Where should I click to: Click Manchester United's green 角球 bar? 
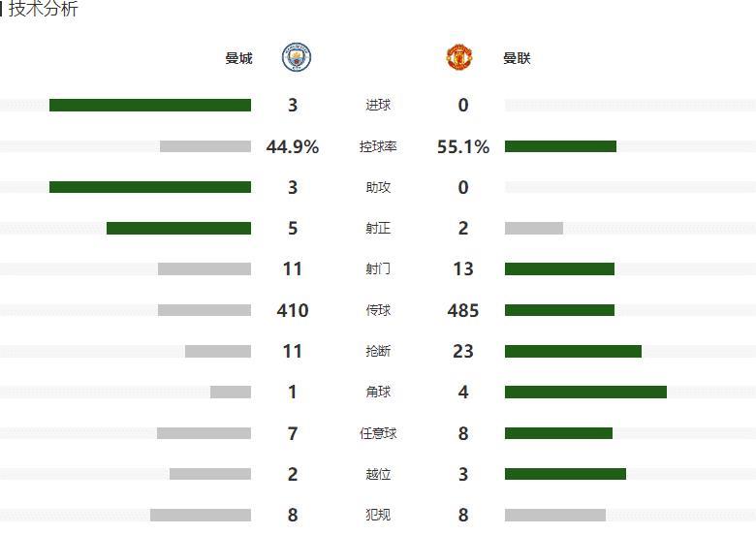pyautogui.click(x=585, y=392)
